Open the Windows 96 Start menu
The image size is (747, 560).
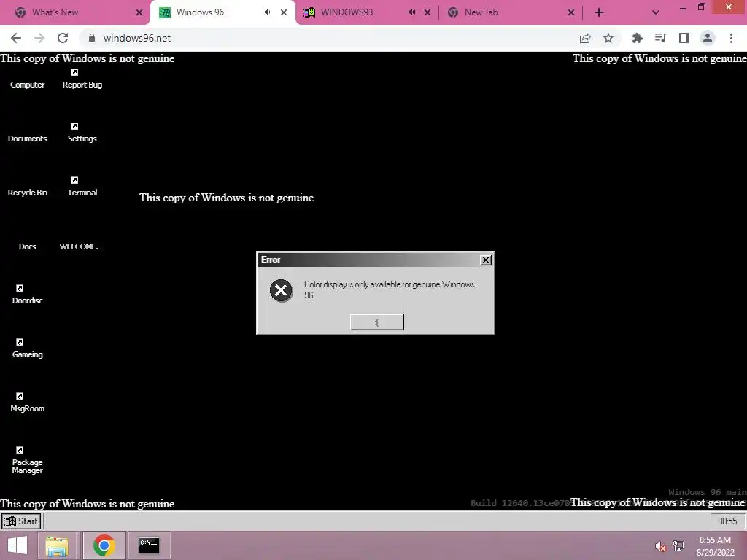(x=21, y=521)
